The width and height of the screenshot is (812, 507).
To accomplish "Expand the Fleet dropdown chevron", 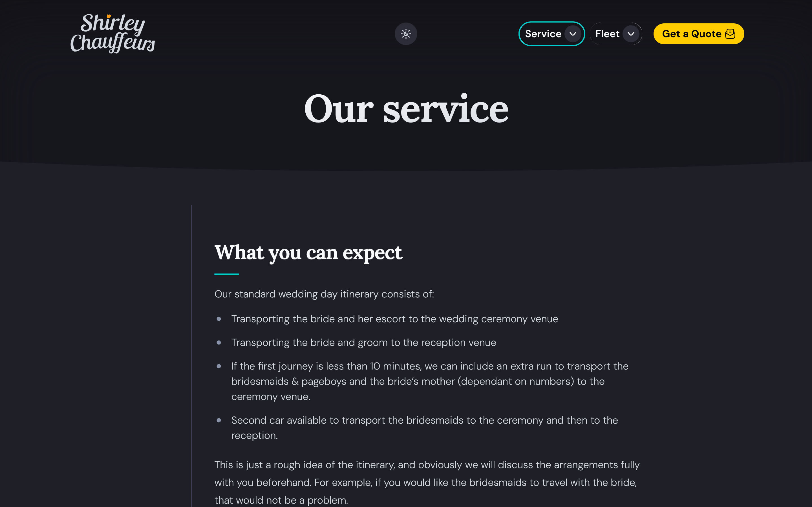I will 631,34.
